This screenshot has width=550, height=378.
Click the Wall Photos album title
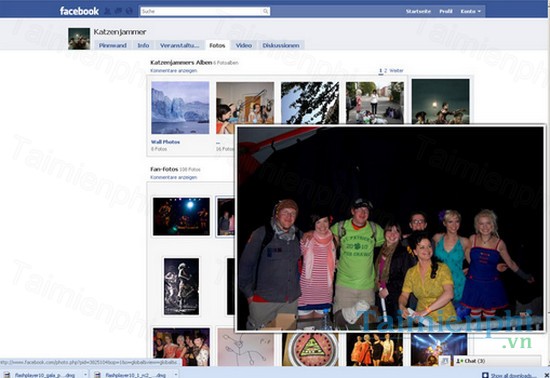[x=165, y=142]
